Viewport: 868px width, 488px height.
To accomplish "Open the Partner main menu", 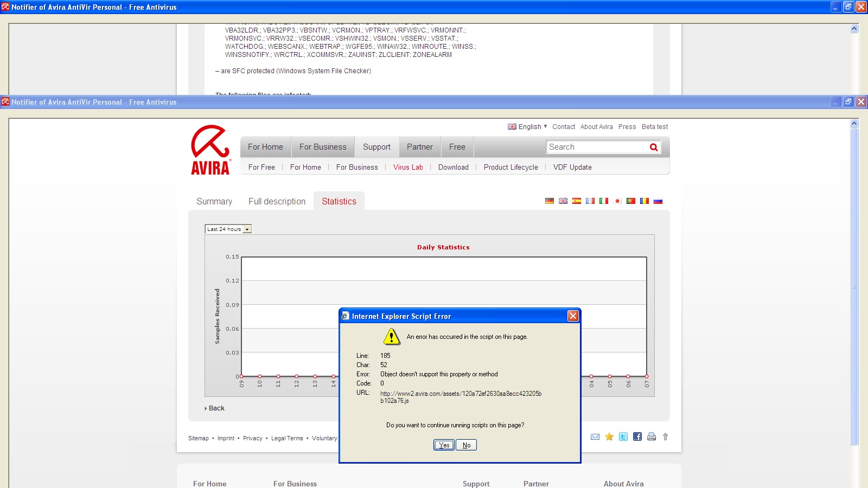I will click(420, 147).
